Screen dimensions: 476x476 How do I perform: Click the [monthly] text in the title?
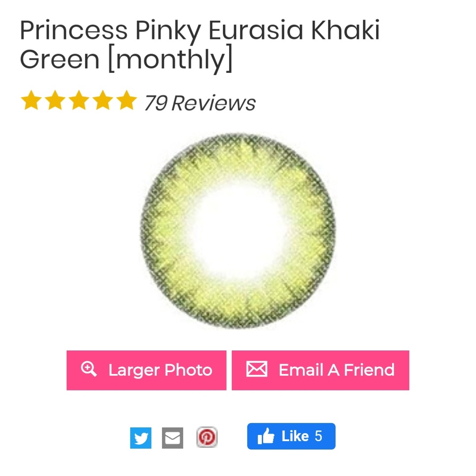170,59
